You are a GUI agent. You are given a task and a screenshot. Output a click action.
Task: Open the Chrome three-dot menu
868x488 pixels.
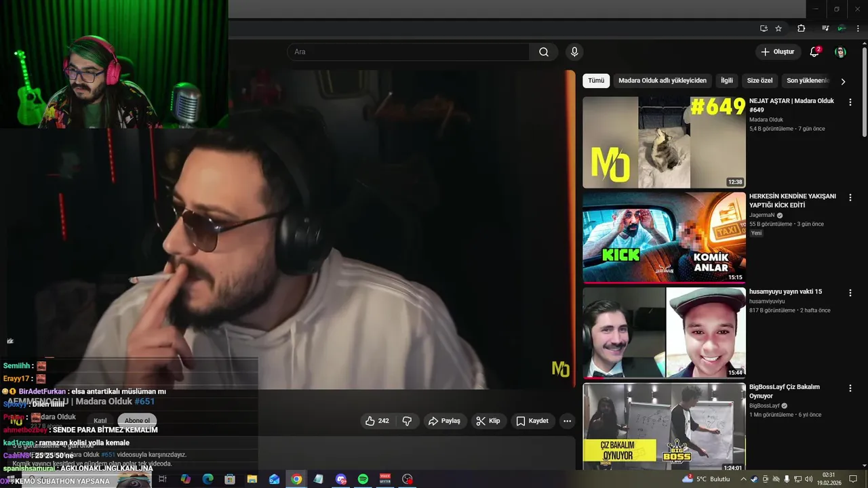coord(857,28)
